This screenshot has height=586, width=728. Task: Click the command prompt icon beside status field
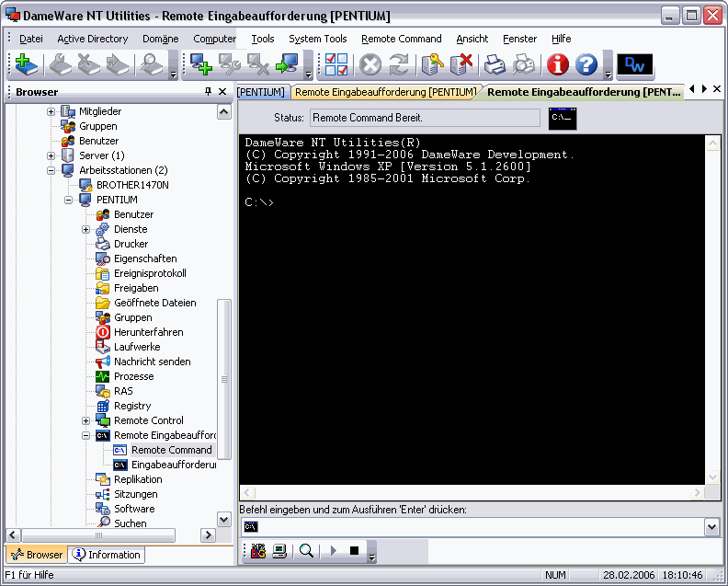point(562,118)
